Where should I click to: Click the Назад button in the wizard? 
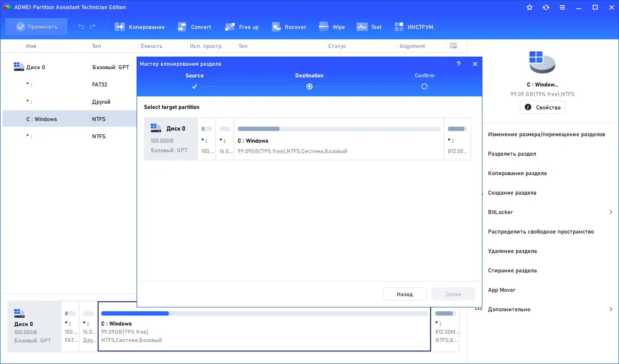(x=405, y=294)
